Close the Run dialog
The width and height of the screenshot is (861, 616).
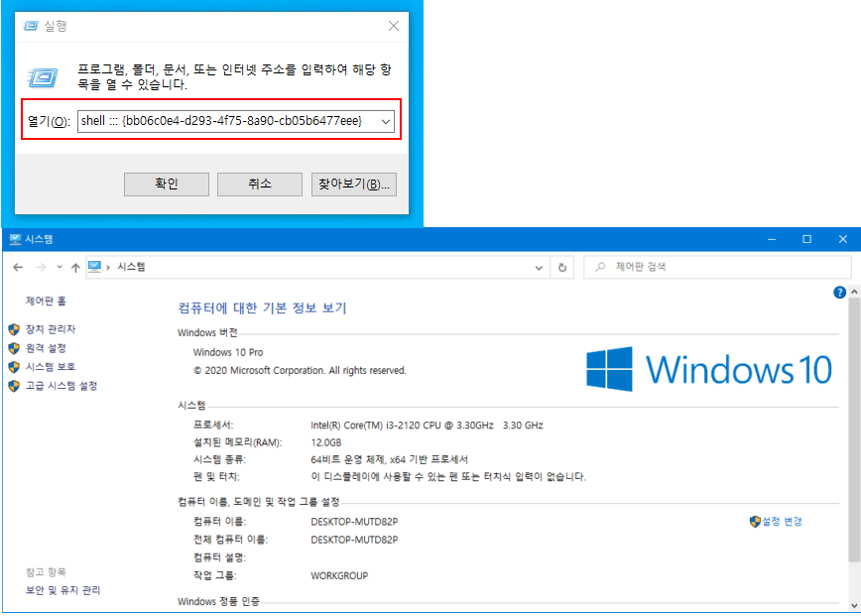394,26
